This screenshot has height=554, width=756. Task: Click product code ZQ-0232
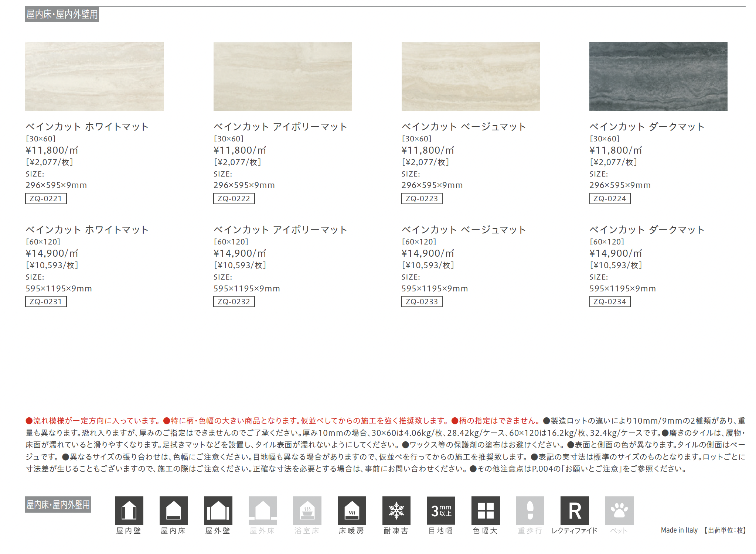(x=234, y=301)
